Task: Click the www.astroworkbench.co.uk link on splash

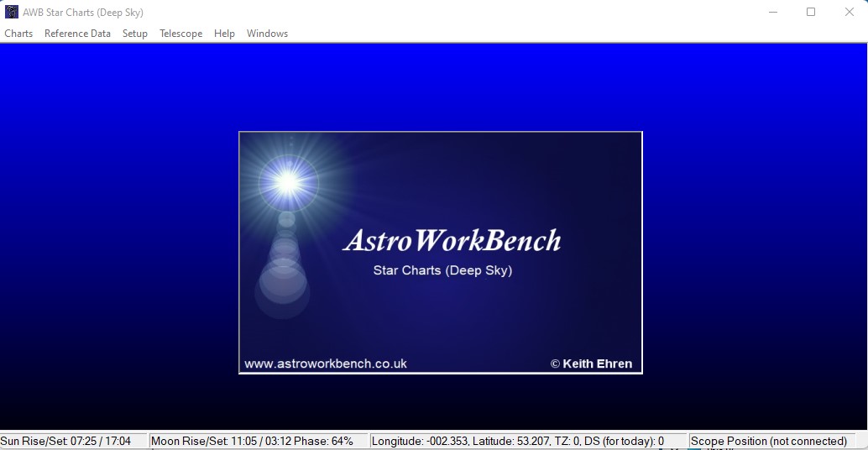Action: coord(326,364)
